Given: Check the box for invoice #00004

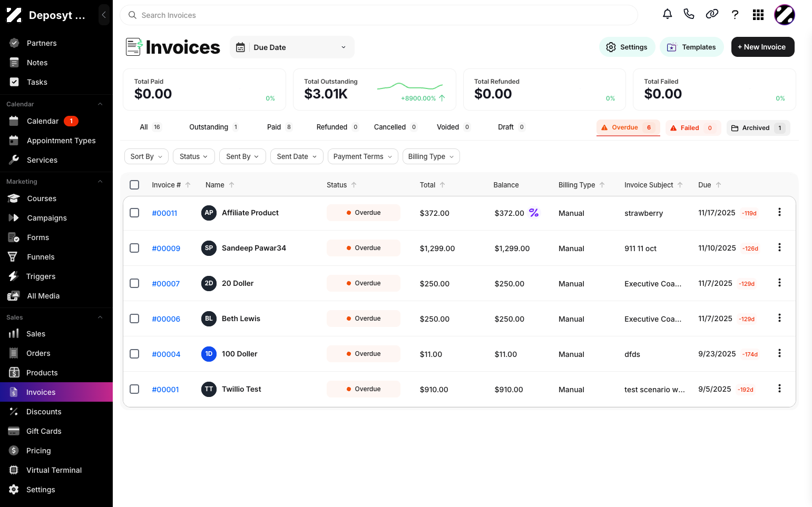Looking at the screenshot, I should tap(134, 354).
